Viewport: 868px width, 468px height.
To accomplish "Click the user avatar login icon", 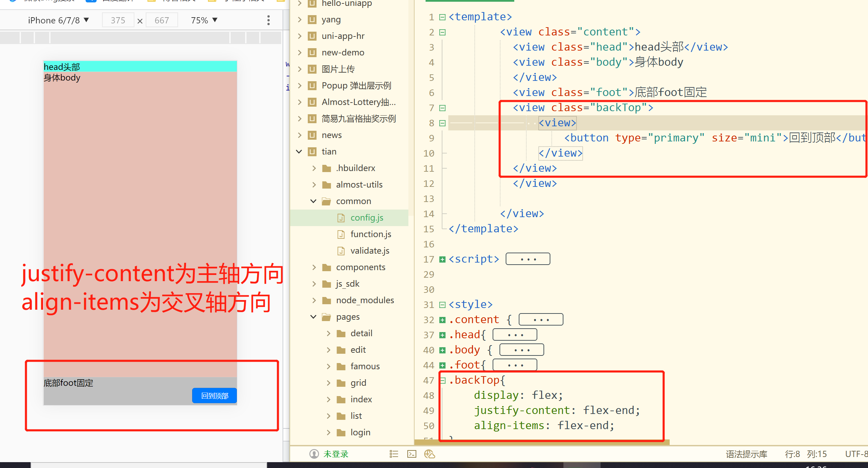I will pos(314,454).
